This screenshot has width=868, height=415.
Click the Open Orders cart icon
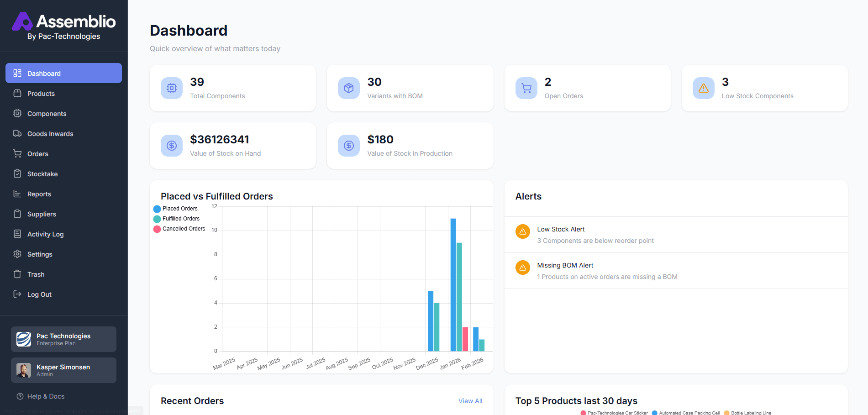[526, 88]
